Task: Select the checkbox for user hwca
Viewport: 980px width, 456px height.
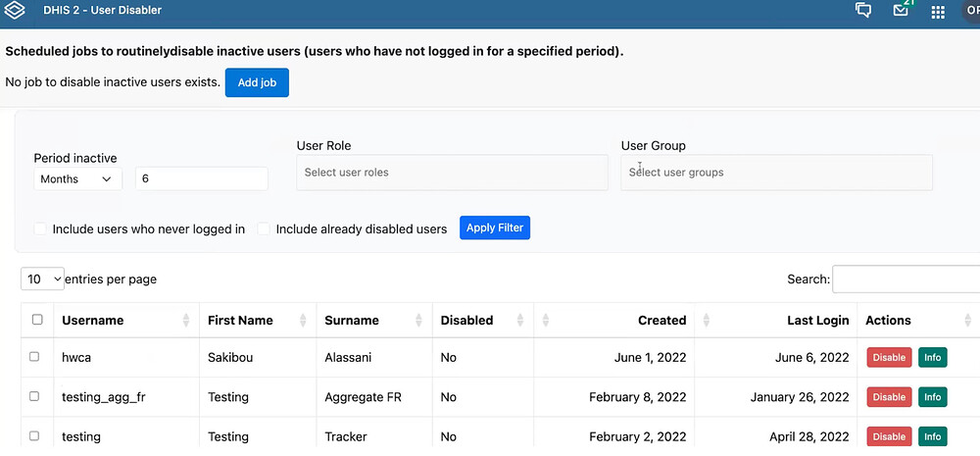Action: pyautogui.click(x=34, y=357)
